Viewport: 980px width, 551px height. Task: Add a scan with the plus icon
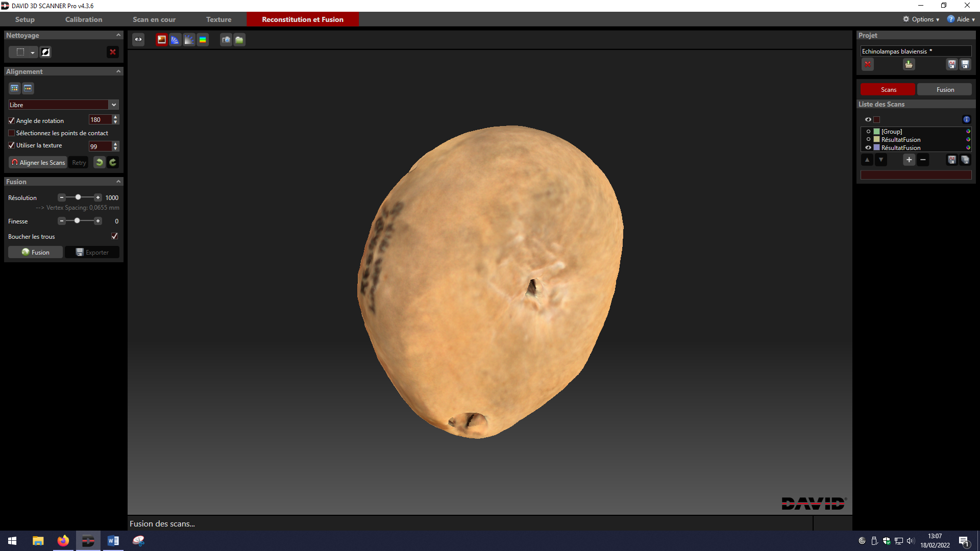(x=909, y=160)
